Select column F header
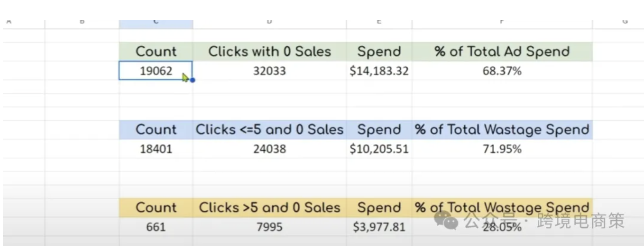Screen dimensions: 644x249 [x=502, y=22]
